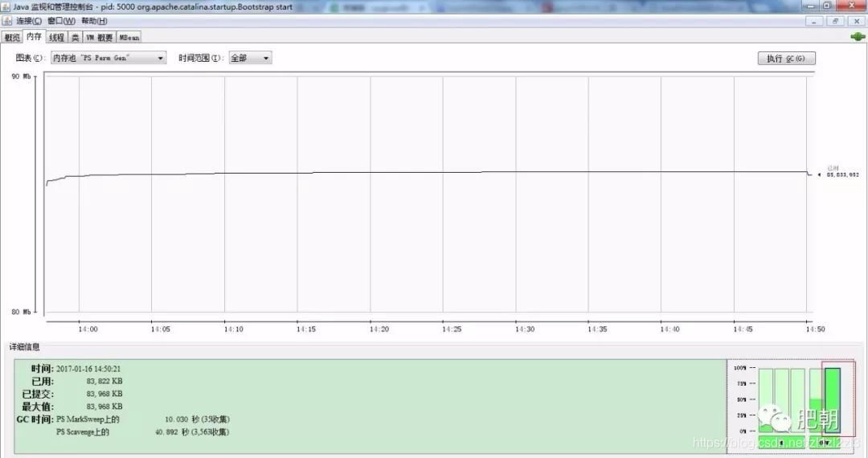Image resolution: width=868 pixels, height=458 pixels.
Task: Click the PS Scavenge GC time entry
Action: (x=143, y=432)
